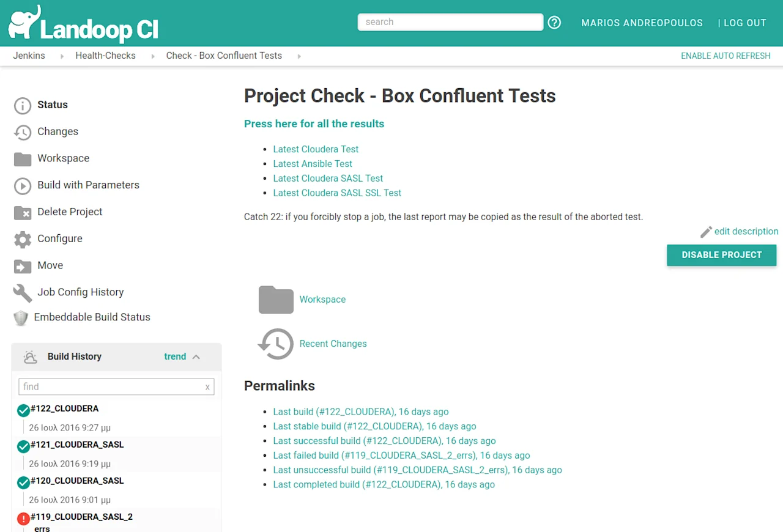
Task: Open Press here for all the results
Action: (314, 124)
